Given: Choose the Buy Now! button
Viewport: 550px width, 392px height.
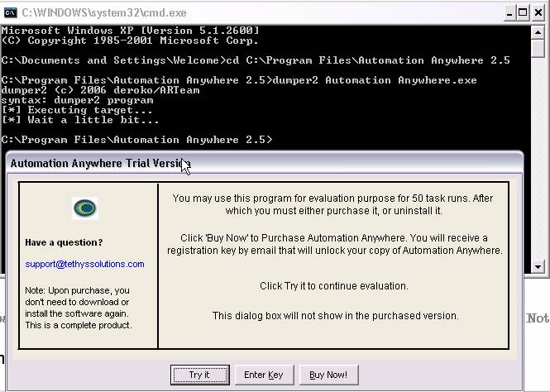Looking at the screenshot, I should click(x=328, y=375).
